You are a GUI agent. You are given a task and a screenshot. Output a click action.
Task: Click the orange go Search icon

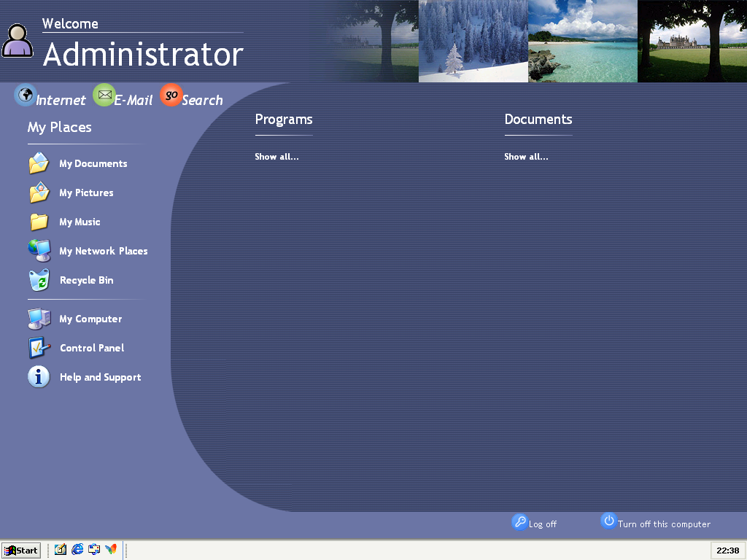(x=171, y=95)
